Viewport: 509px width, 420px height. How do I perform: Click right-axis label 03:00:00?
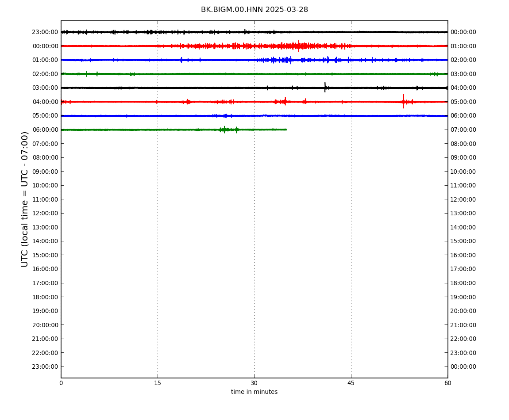coord(463,74)
